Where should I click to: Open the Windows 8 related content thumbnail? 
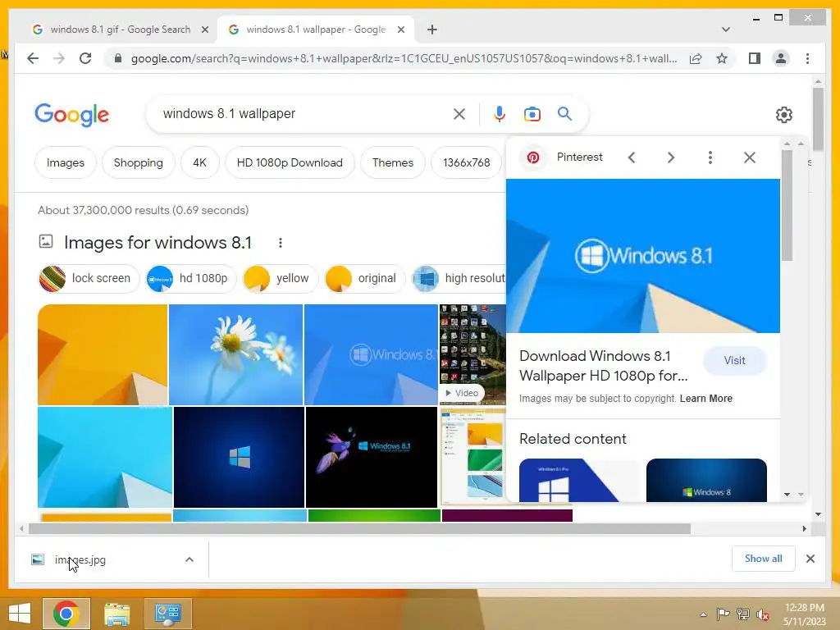(x=706, y=481)
